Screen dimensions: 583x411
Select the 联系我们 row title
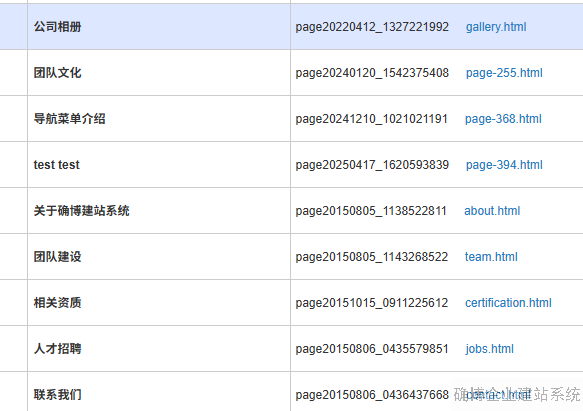pos(58,395)
